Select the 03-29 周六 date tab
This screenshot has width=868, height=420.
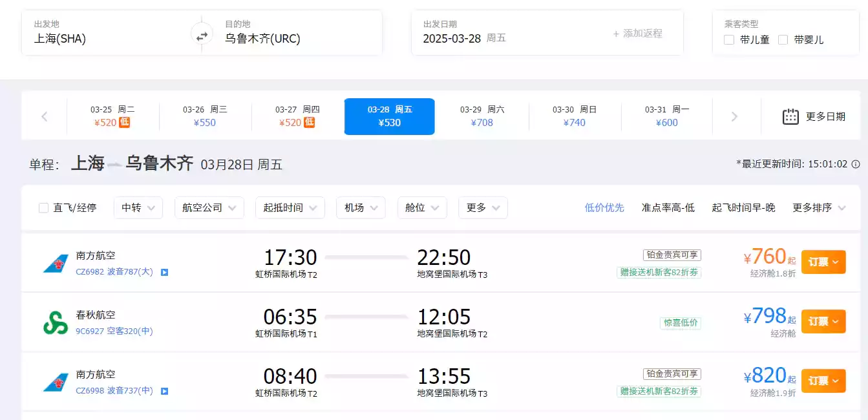click(x=482, y=116)
